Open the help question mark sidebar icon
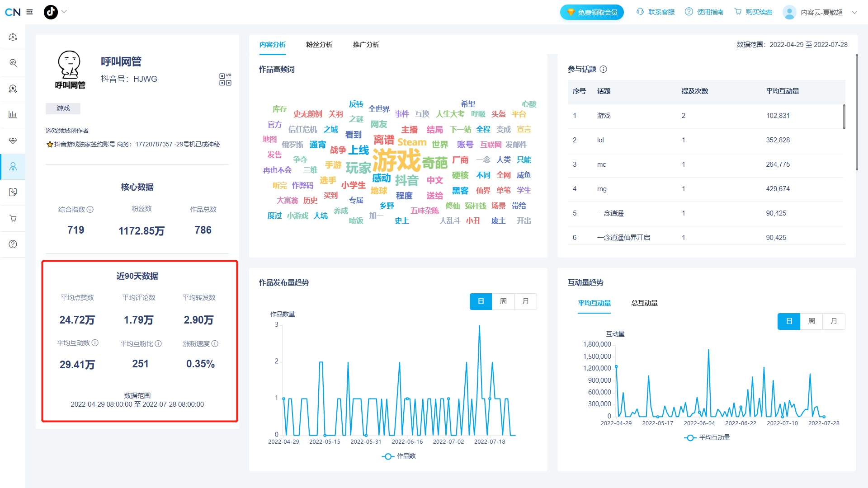The width and height of the screenshot is (868, 488). coord(13,244)
